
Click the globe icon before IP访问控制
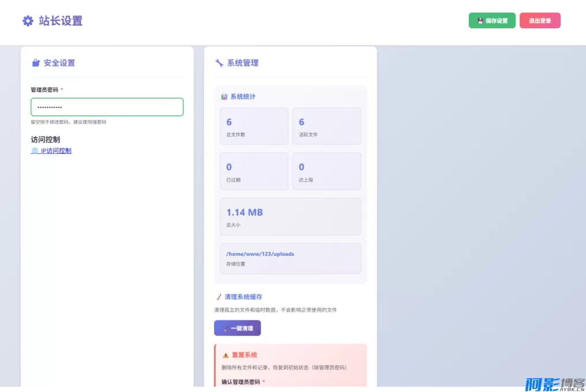click(35, 150)
